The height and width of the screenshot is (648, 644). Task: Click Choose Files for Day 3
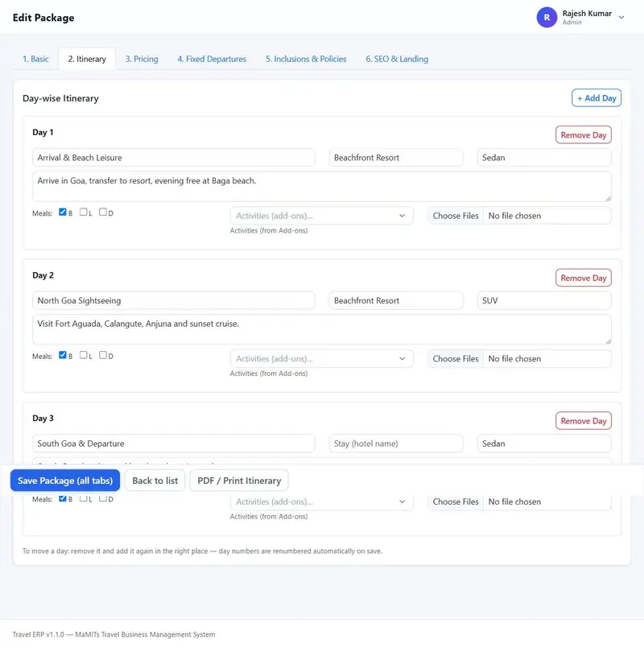(x=456, y=501)
